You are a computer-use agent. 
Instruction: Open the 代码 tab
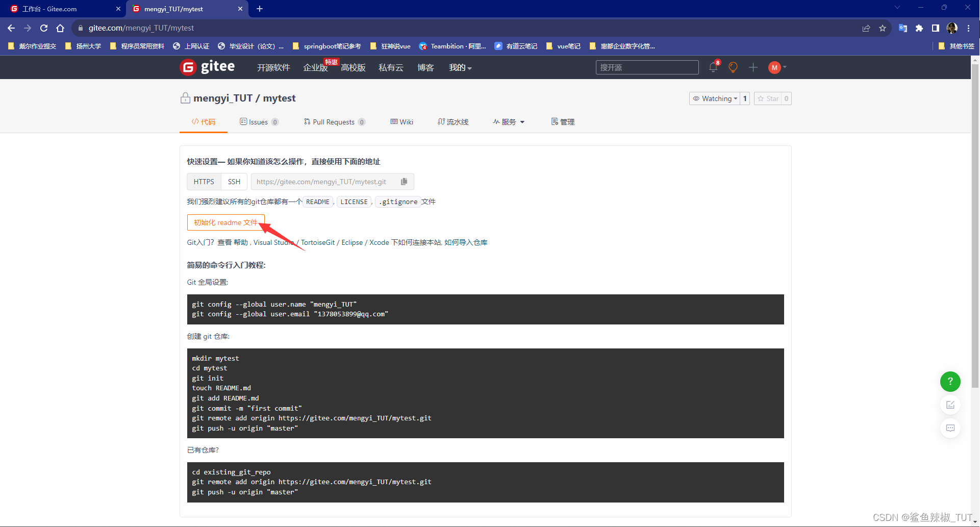(x=204, y=122)
